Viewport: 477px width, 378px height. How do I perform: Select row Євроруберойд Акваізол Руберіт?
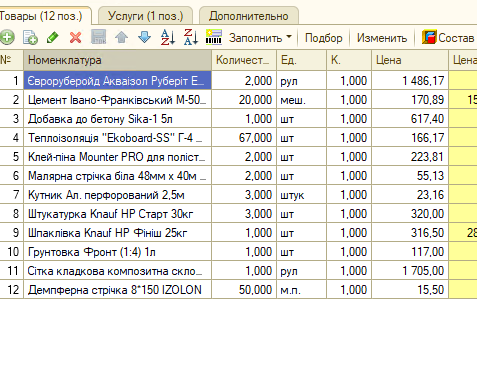point(117,80)
